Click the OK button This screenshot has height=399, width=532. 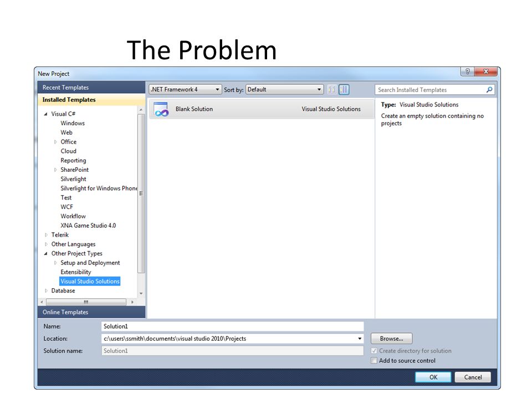(433, 377)
